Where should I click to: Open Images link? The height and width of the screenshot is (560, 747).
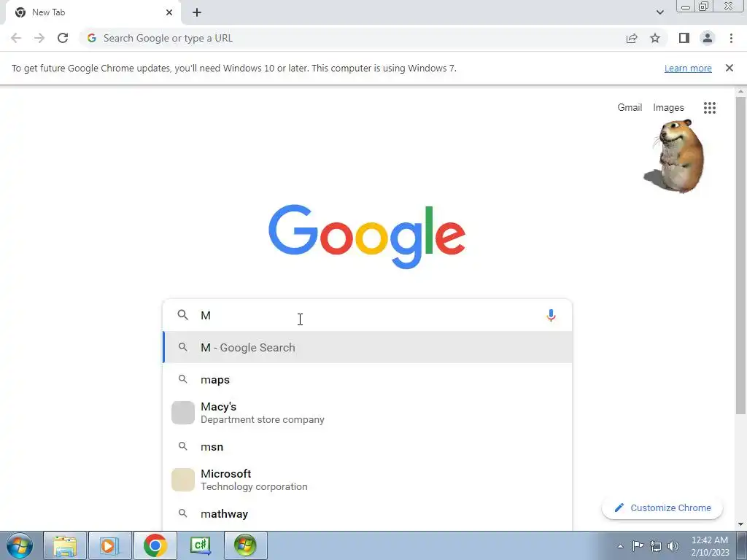(668, 108)
